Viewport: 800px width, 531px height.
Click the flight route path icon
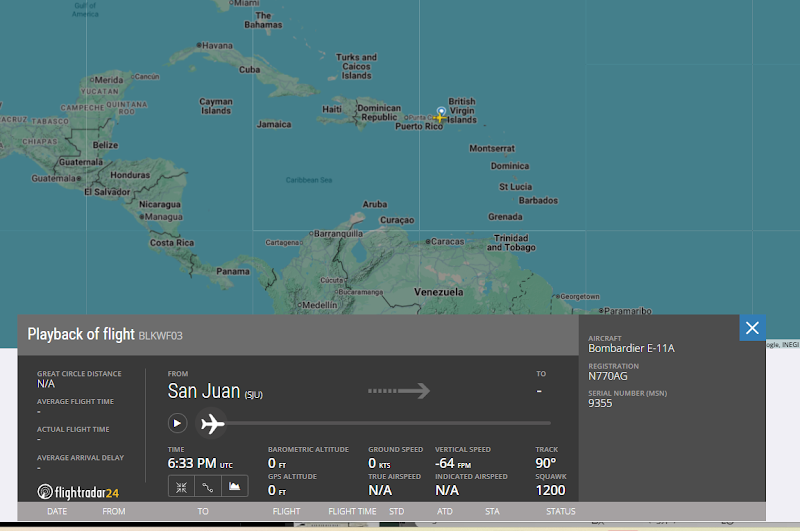click(208, 487)
